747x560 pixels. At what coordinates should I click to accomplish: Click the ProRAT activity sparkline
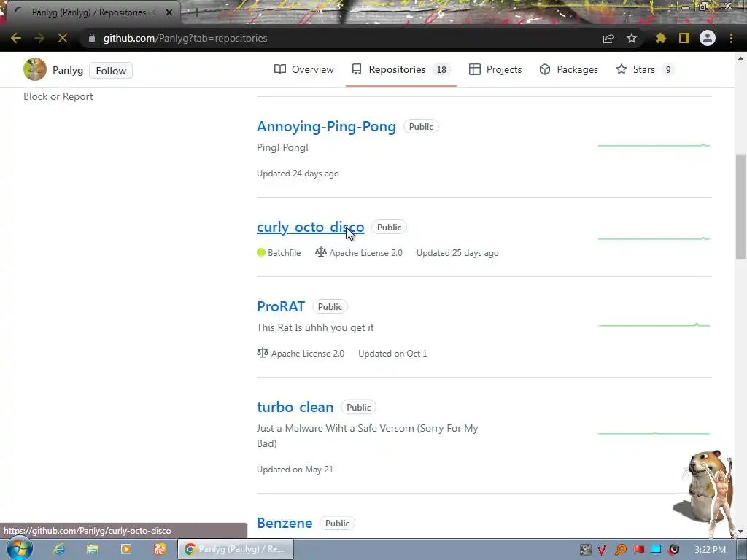[654, 325]
